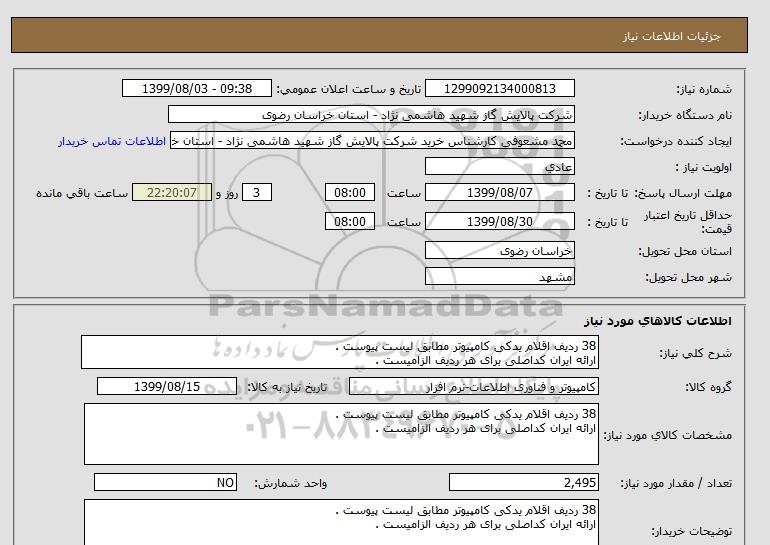The height and width of the screenshot is (545, 770).
Task: Click the 08:00 time field next to 1399/08/30
Action: 350,221
